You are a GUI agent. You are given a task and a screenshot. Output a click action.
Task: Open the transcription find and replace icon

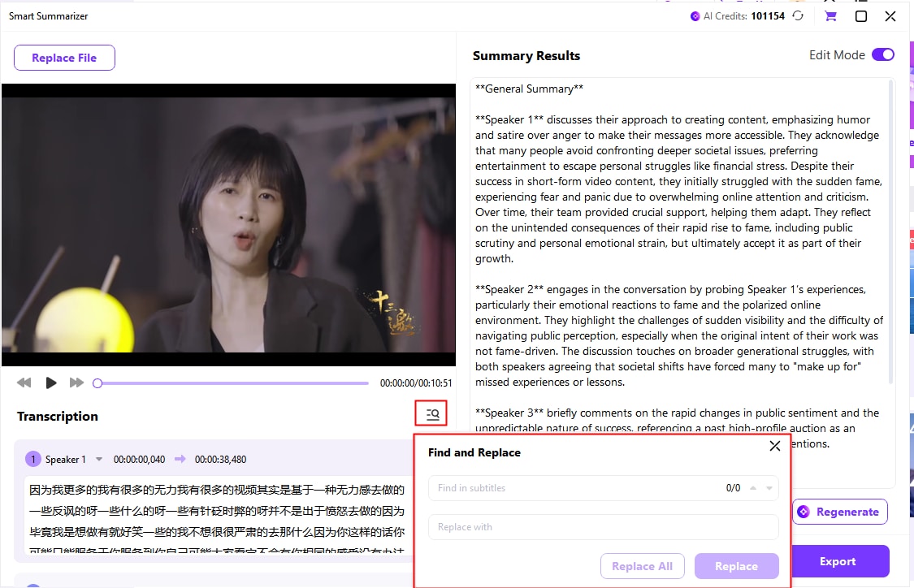(x=432, y=414)
